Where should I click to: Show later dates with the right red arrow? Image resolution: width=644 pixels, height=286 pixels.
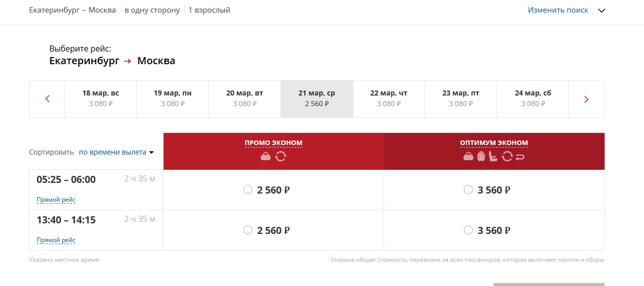pyautogui.click(x=586, y=99)
